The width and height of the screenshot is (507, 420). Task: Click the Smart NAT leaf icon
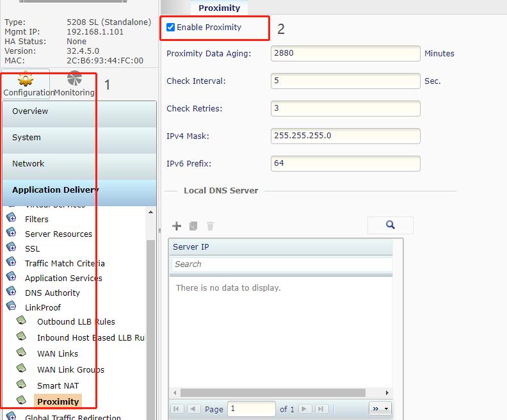point(21,384)
